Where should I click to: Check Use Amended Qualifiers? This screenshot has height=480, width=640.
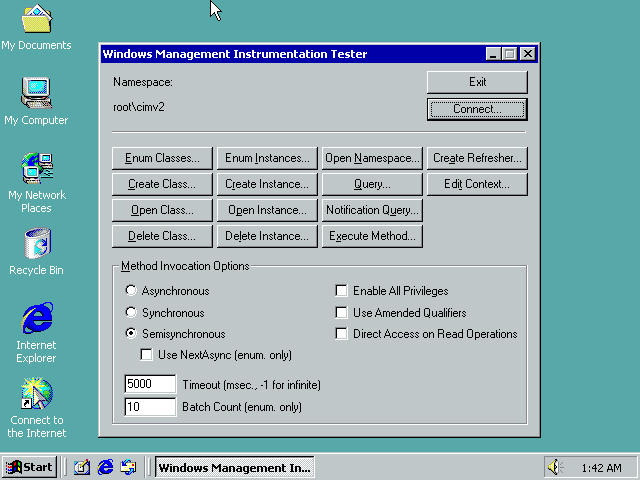click(341, 313)
